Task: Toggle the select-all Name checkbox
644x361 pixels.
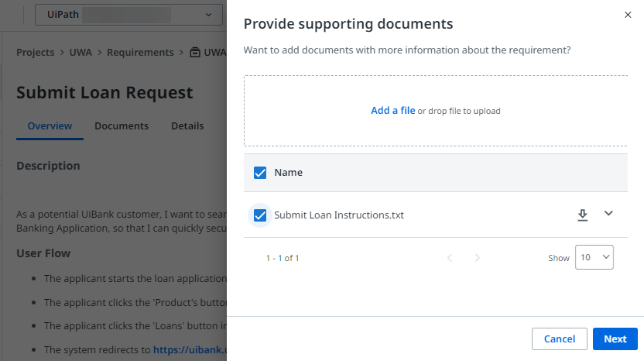Action: point(260,173)
